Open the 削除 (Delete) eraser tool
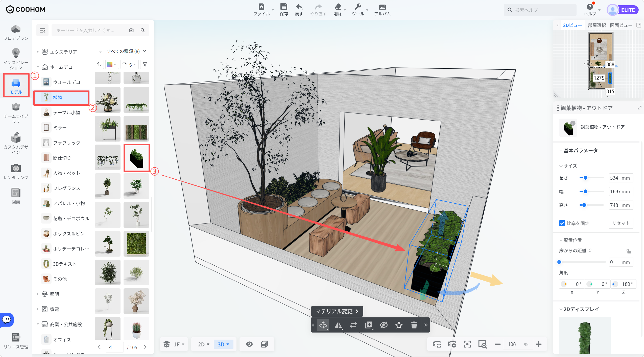 click(x=338, y=7)
